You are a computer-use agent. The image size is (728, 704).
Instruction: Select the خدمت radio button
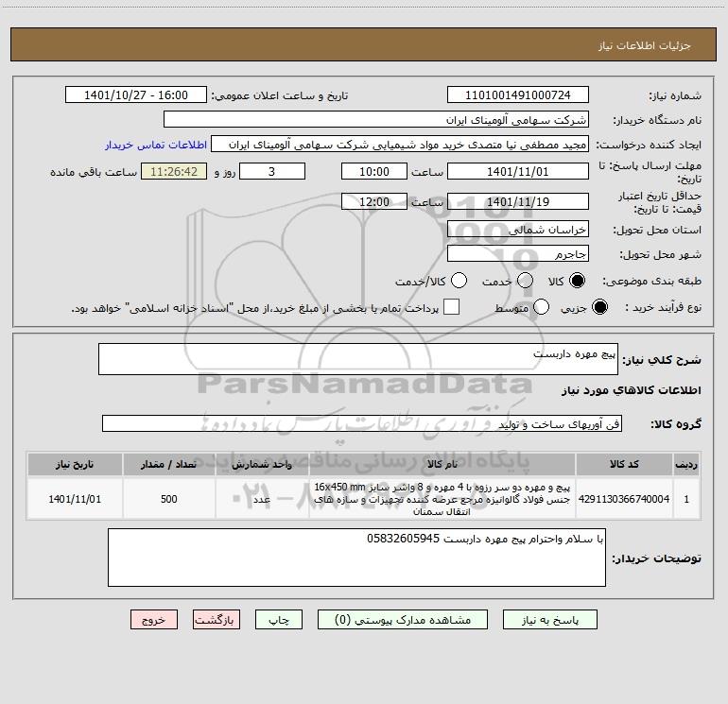coord(525,281)
